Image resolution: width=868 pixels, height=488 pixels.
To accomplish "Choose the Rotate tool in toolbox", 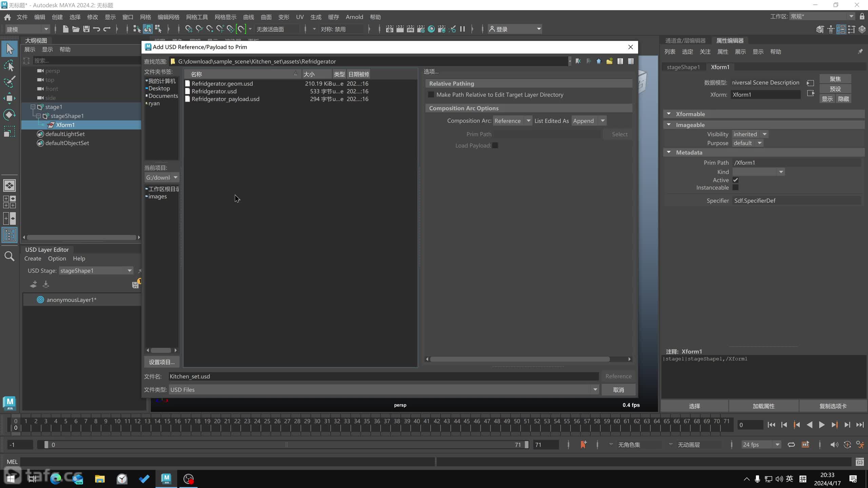I will tap(9, 115).
